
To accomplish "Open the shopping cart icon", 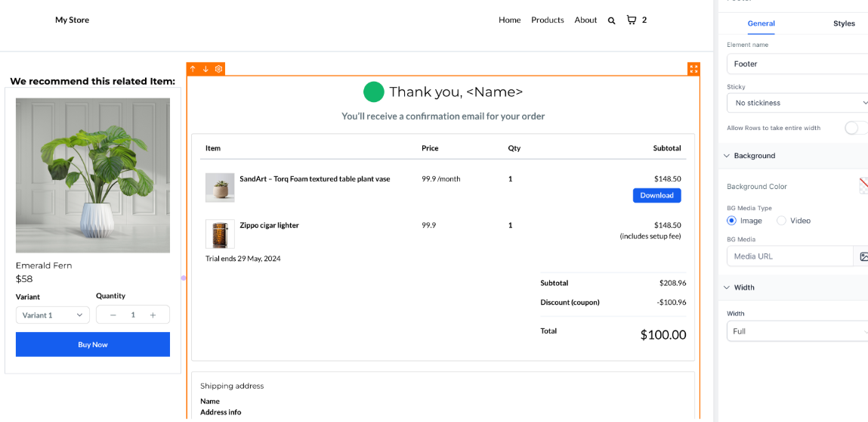I will (632, 20).
